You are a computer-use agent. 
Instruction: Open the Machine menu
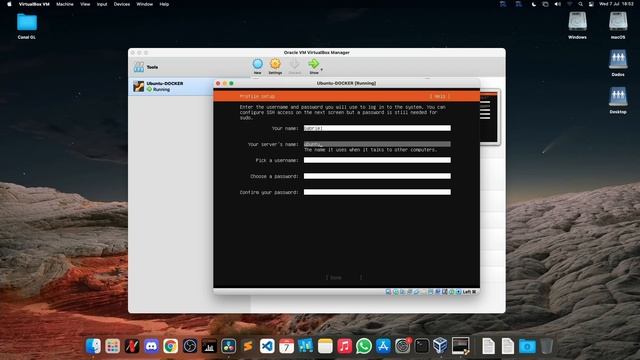[x=65, y=4]
